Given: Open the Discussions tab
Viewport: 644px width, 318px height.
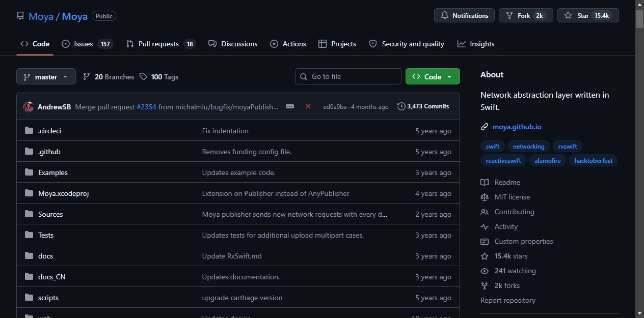Looking at the screenshot, I should point(233,44).
